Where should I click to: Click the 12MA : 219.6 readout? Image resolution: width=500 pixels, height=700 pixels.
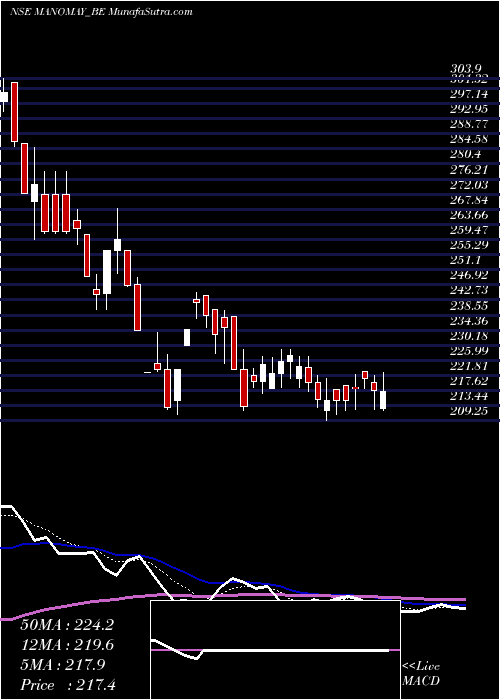click(x=67, y=645)
